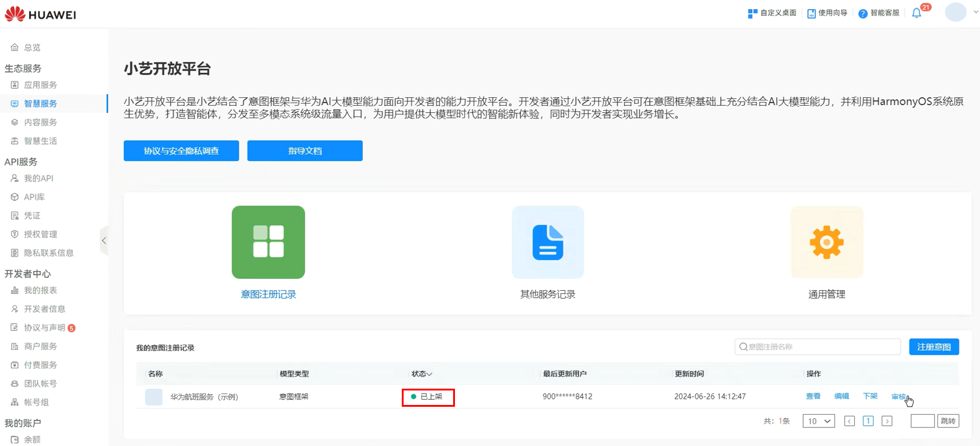Click the user avatar in the header
This screenshot has width=980, height=446.
(955, 12)
